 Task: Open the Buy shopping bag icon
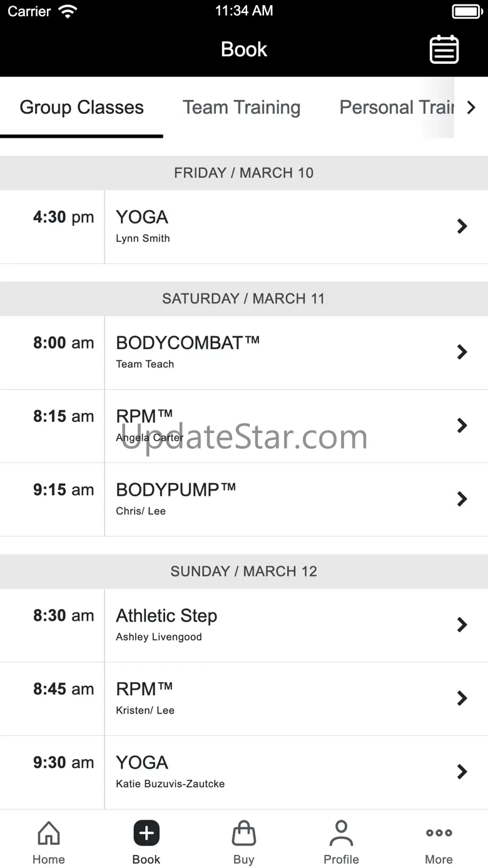point(244,834)
